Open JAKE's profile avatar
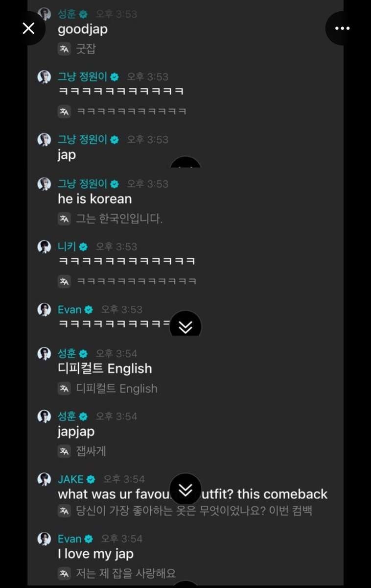The image size is (371, 588). pos(45,479)
